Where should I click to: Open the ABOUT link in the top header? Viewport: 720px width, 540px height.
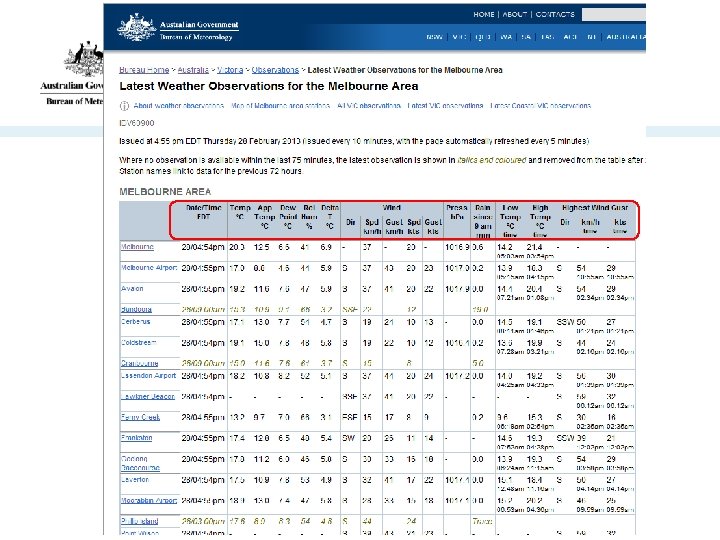point(514,15)
